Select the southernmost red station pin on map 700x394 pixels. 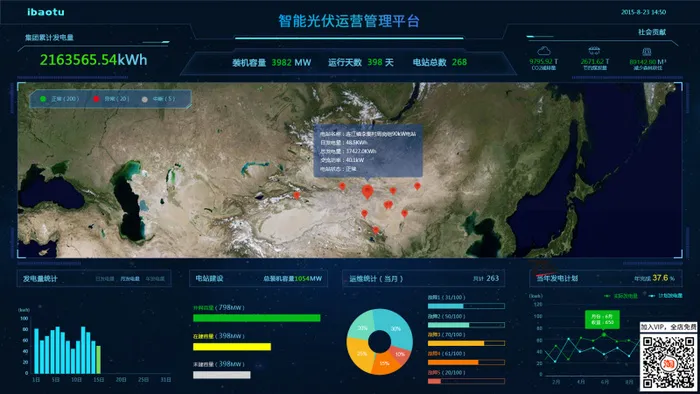click(375, 230)
